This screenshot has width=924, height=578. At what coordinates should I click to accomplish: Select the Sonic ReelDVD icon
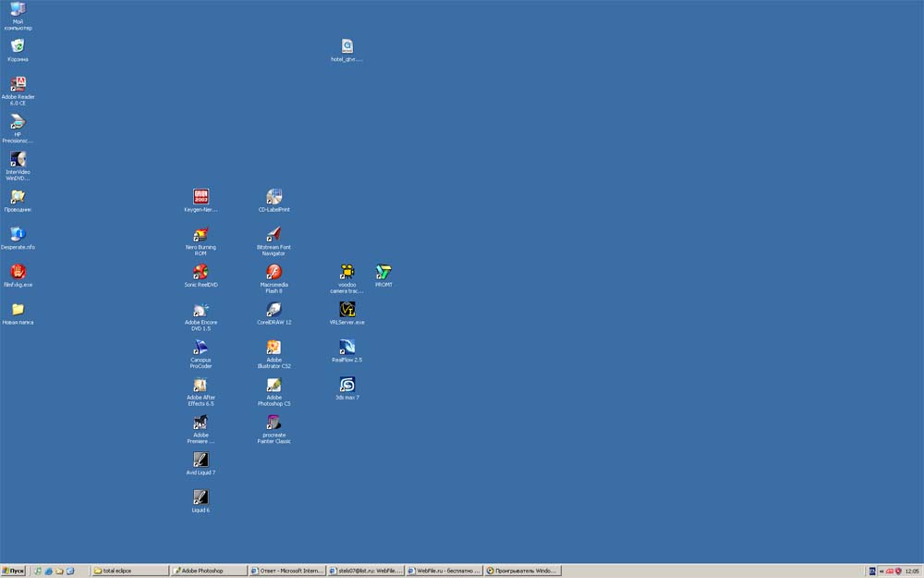click(x=201, y=272)
